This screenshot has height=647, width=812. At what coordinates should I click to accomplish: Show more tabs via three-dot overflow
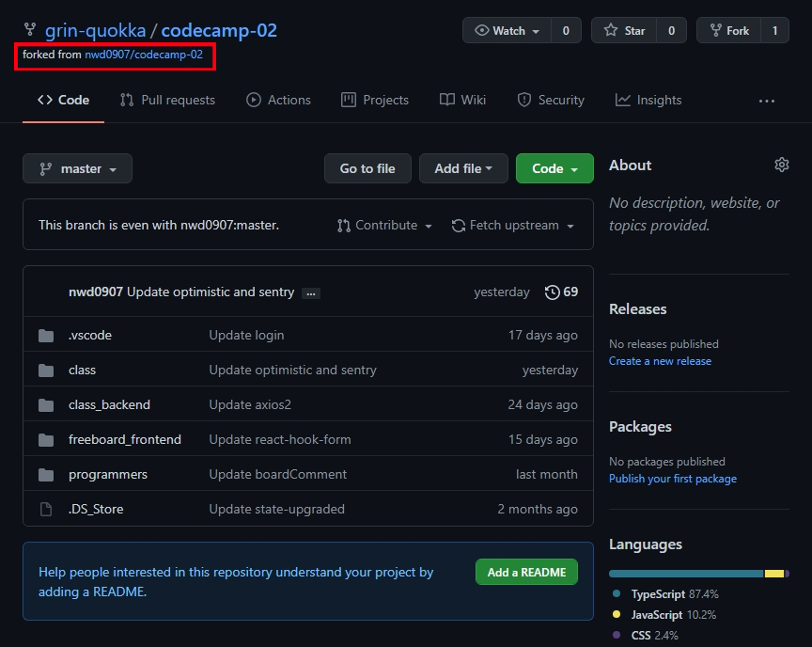coord(767,101)
